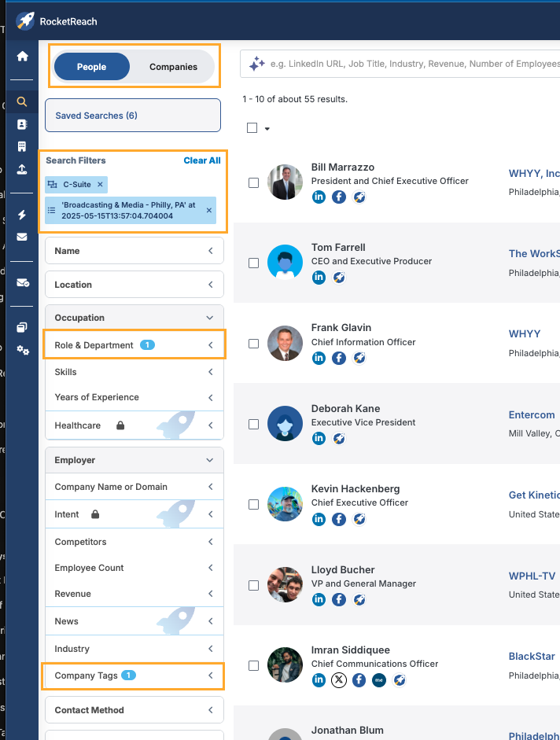Open the Upload sidebar icon

[x=22, y=169]
